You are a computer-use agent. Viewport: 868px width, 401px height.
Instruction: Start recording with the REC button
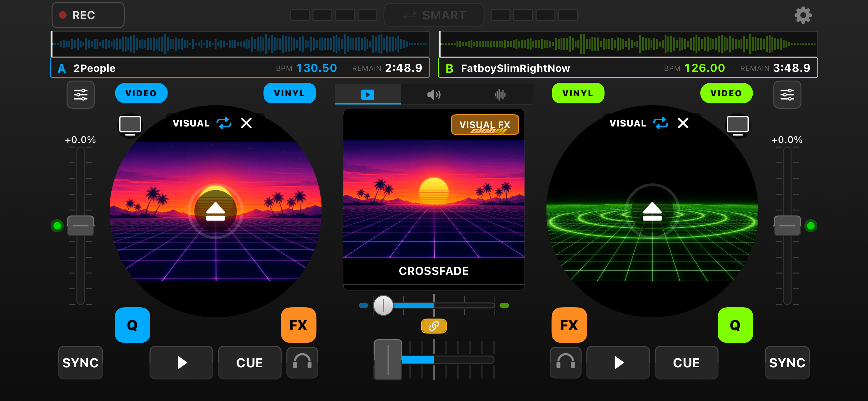point(88,15)
